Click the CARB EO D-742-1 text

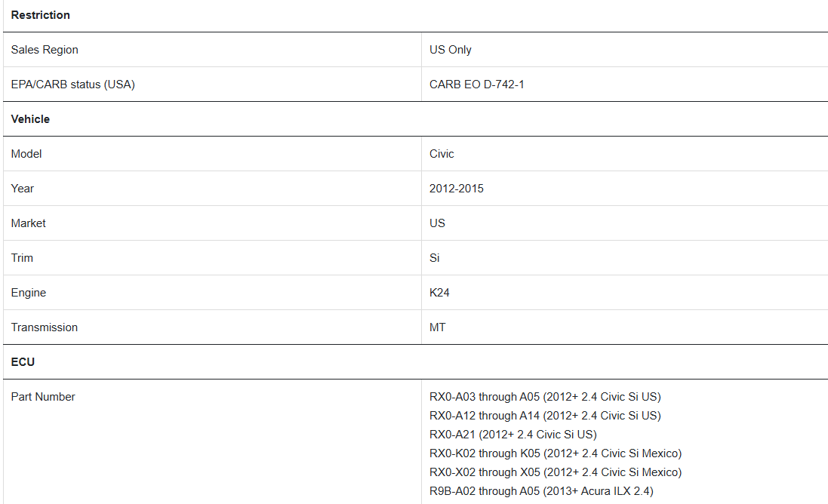pyautogui.click(x=477, y=85)
